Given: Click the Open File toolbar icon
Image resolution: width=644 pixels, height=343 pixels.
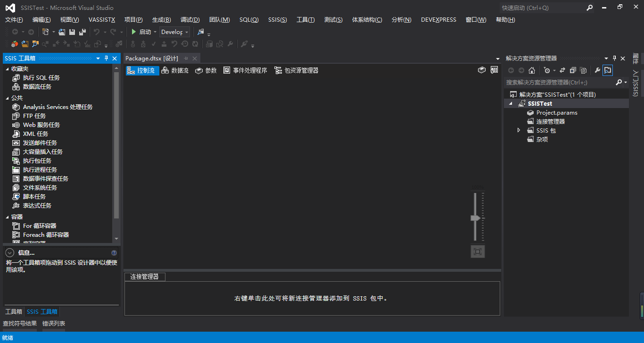Looking at the screenshot, I should (62, 32).
